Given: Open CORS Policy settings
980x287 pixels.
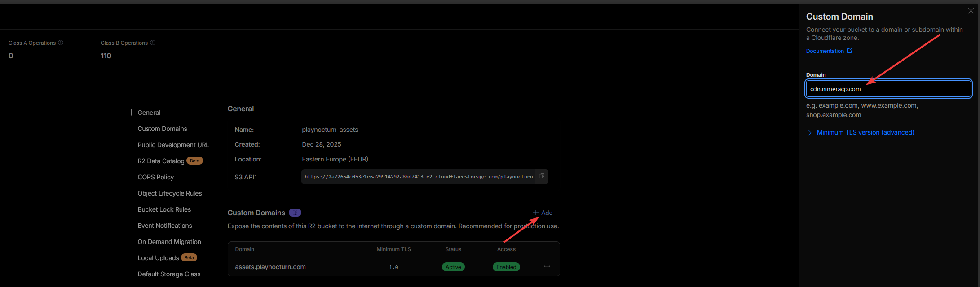Looking at the screenshot, I should click(x=155, y=177).
